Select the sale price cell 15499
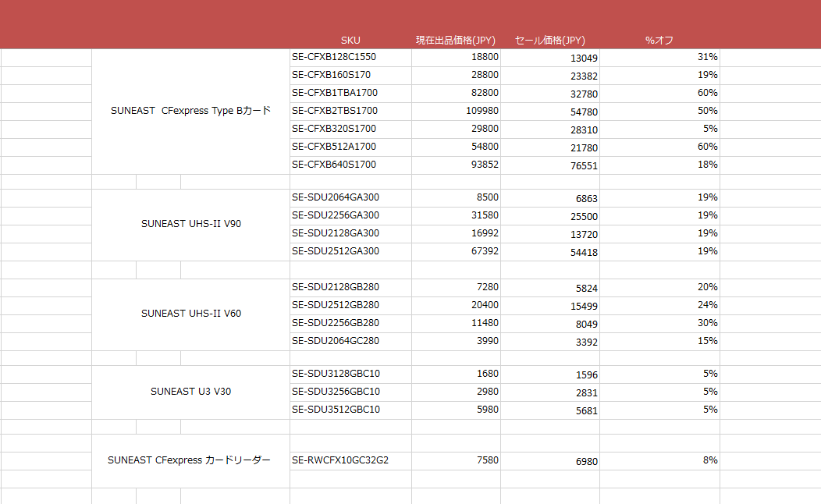The image size is (821, 504). pos(550,306)
